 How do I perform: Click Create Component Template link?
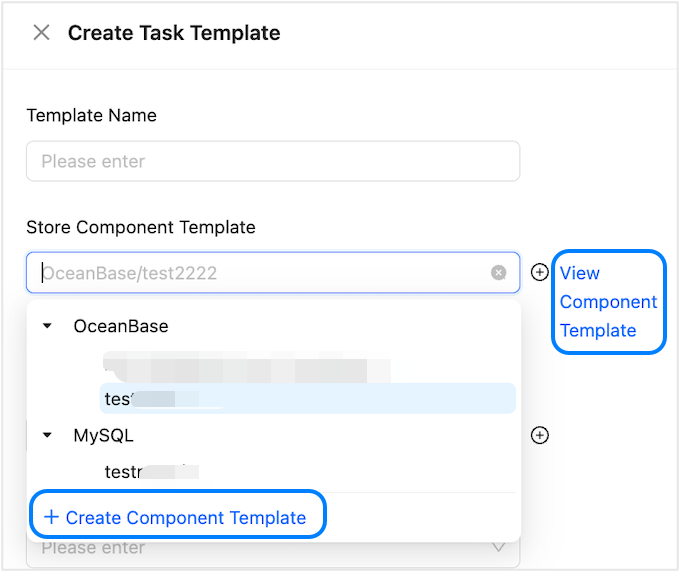[x=185, y=518]
